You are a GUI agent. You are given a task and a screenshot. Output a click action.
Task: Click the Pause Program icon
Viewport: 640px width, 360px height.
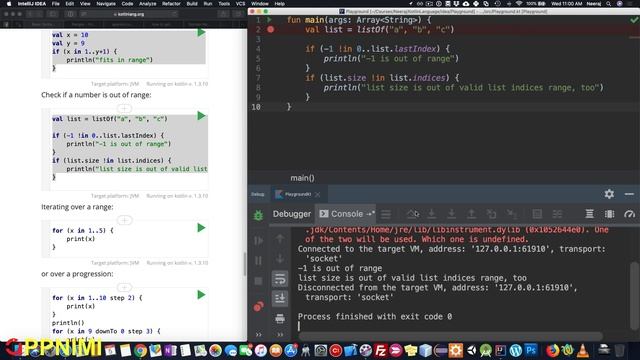click(258, 260)
